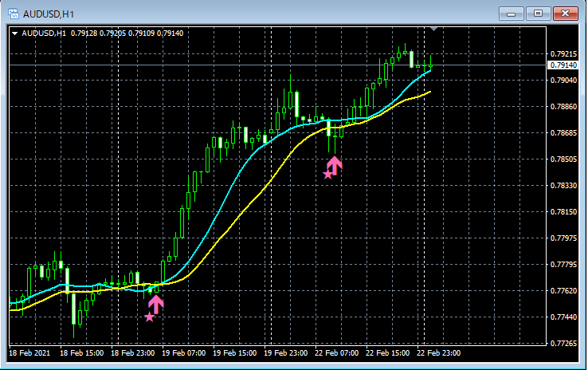The height and width of the screenshot is (370, 588).
Task: Expand the chart menu triangle beside AUDUSD,H1
Action: tap(14, 33)
